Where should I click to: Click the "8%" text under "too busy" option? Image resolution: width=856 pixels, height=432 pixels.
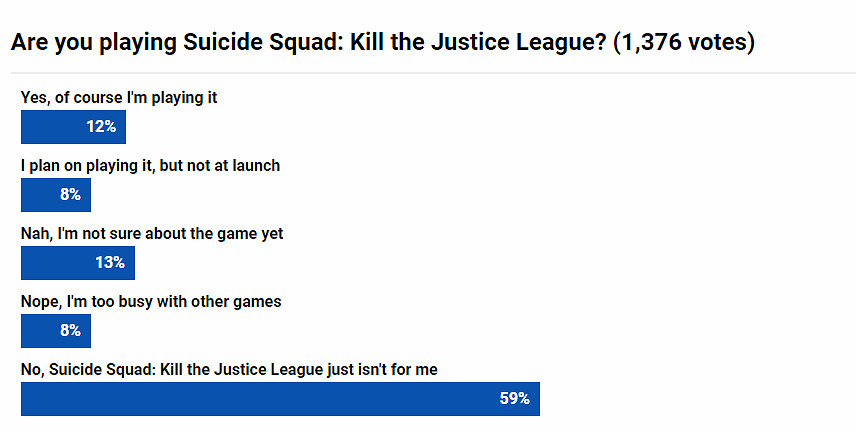click(70, 331)
